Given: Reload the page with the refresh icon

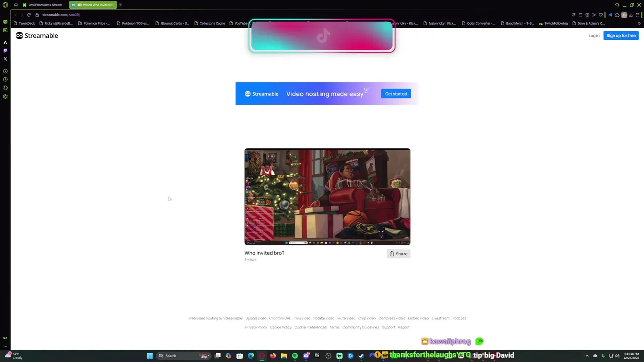Looking at the screenshot, I should (x=29, y=15).
